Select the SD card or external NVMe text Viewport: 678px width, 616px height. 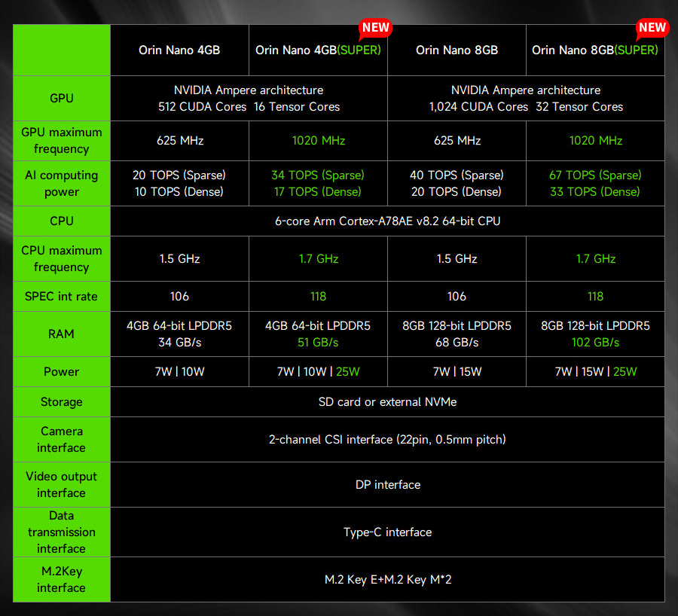click(x=388, y=401)
